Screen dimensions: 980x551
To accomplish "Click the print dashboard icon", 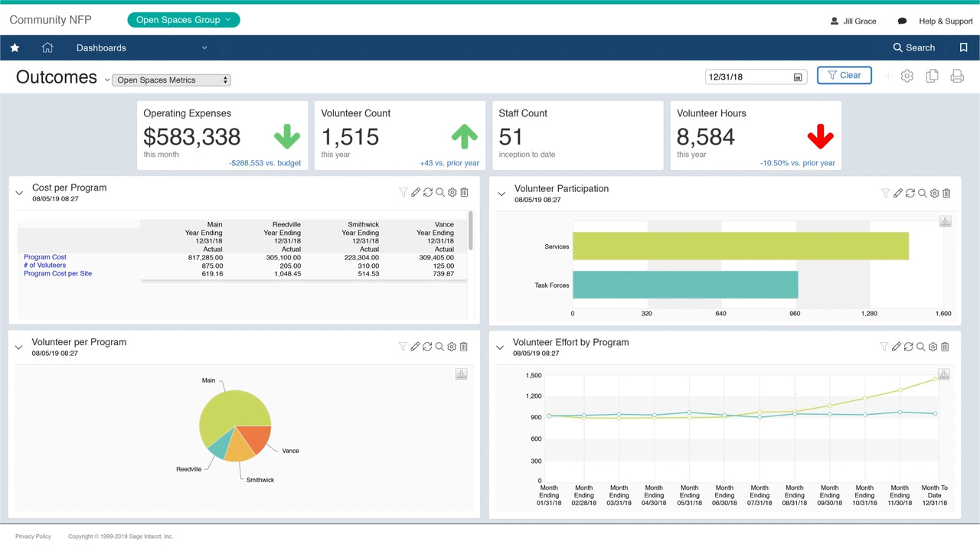I will [x=956, y=76].
